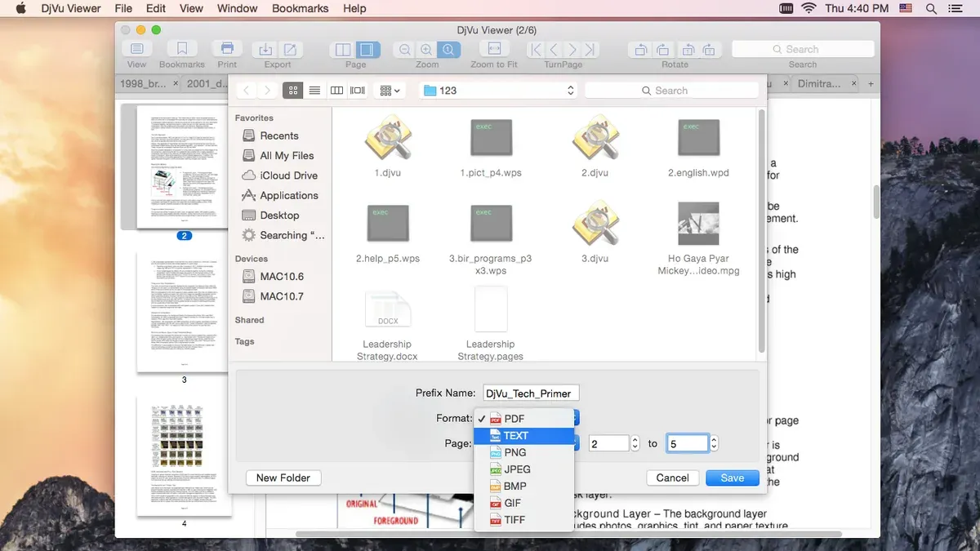Open the Bookmarks menu in menu bar
Viewport: 980px width, 551px height.
coord(300,8)
